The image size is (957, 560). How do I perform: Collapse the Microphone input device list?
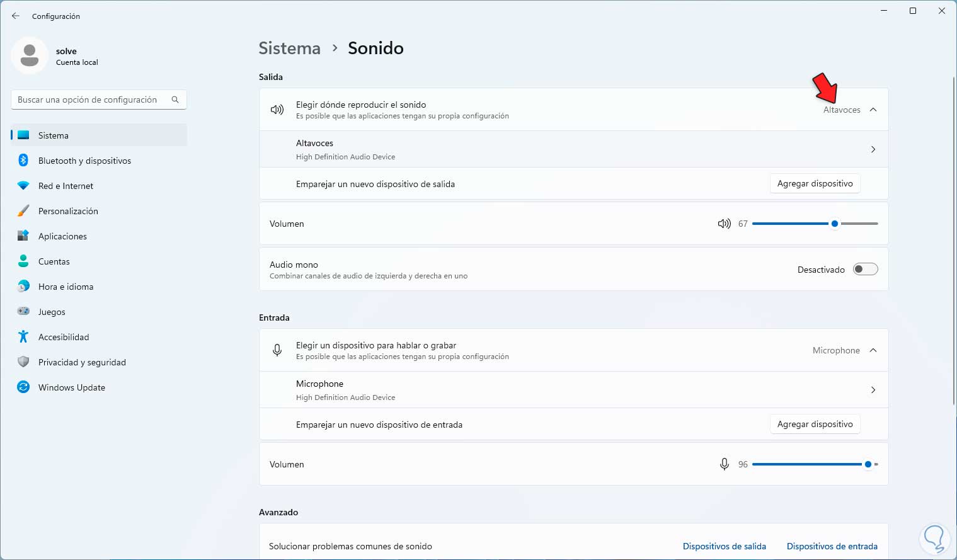pos(873,350)
